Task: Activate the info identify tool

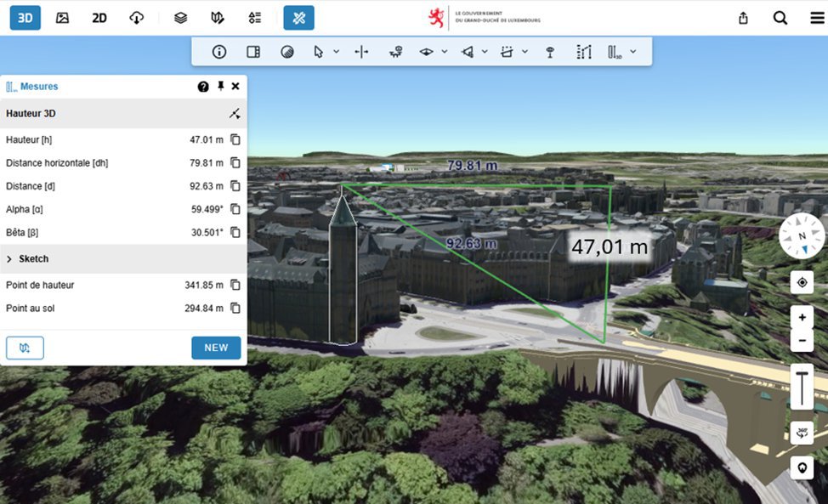Action: point(218,51)
